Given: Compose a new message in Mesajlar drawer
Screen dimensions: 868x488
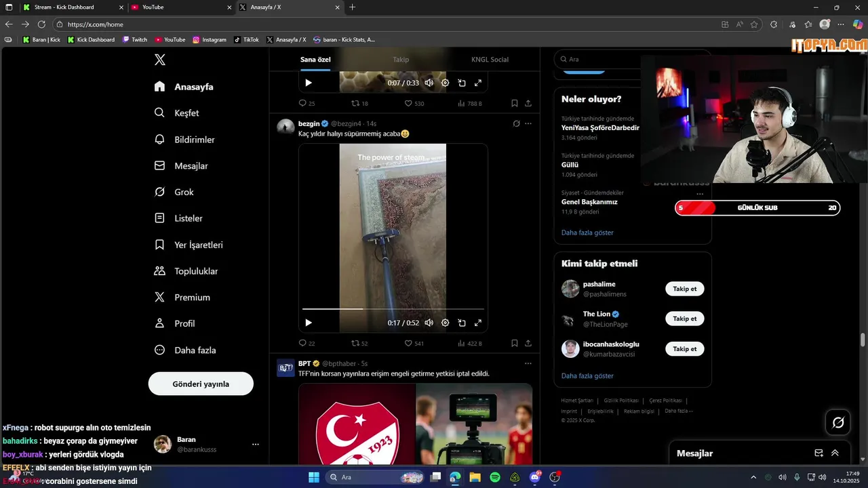Looking at the screenshot, I should [x=819, y=453].
